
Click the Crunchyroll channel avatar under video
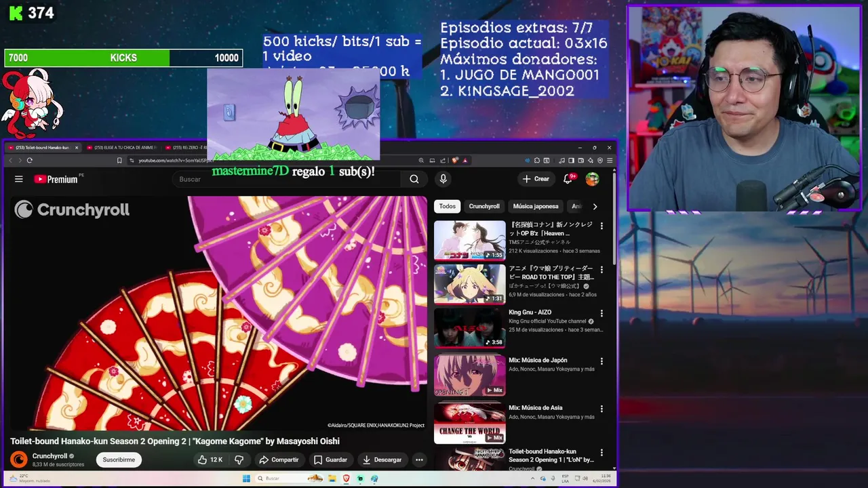tap(19, 460)
